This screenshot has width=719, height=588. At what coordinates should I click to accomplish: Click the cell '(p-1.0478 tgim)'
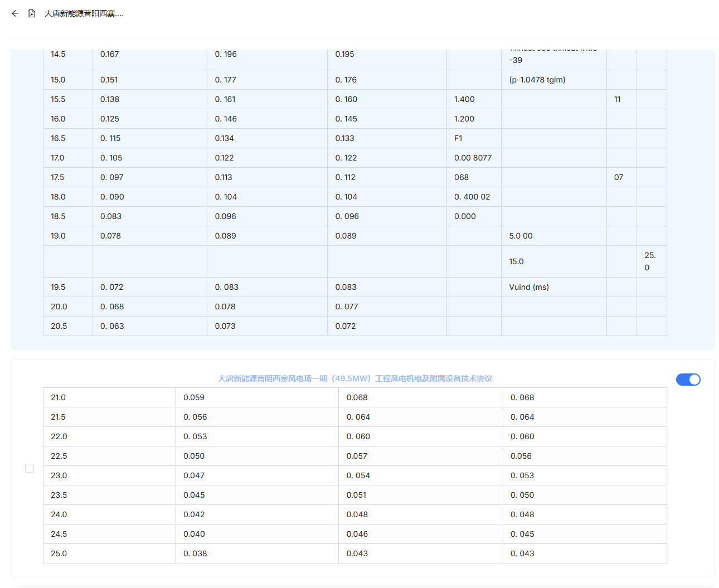554,80
